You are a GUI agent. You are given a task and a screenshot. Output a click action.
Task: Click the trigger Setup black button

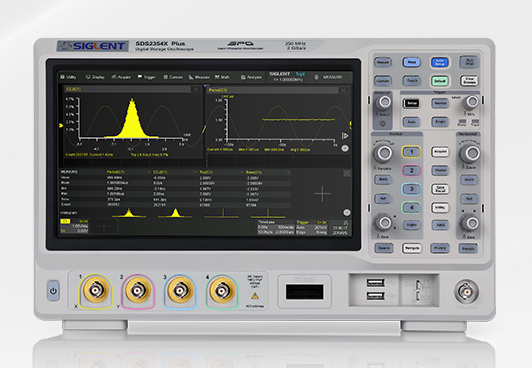[411, 103]
